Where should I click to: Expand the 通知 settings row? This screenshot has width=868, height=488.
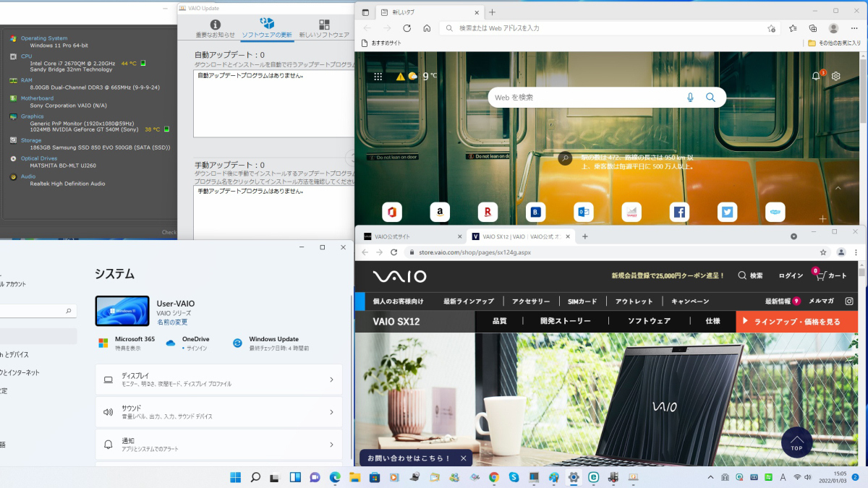(x=218, y=445)
